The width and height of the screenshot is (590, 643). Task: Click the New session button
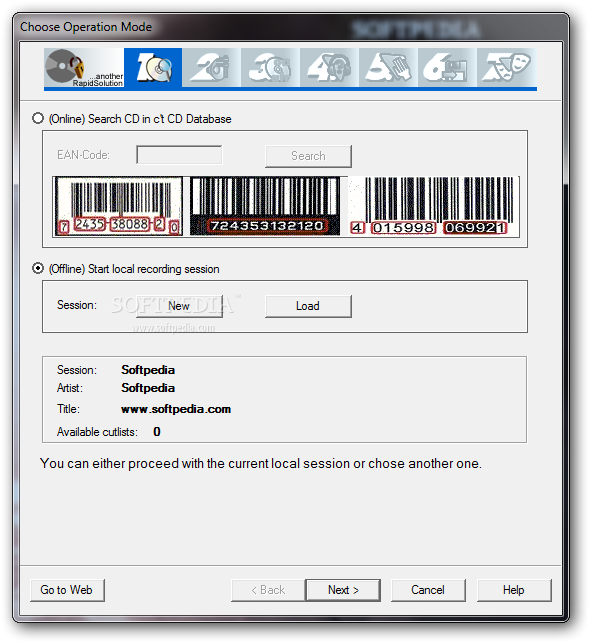pyautogui.click(x=179, y=306)
